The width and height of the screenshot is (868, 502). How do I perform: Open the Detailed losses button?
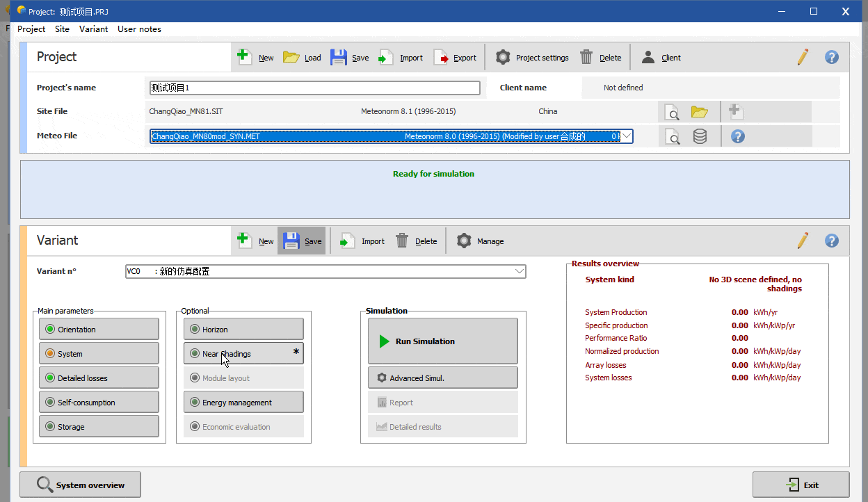[99, 378]
